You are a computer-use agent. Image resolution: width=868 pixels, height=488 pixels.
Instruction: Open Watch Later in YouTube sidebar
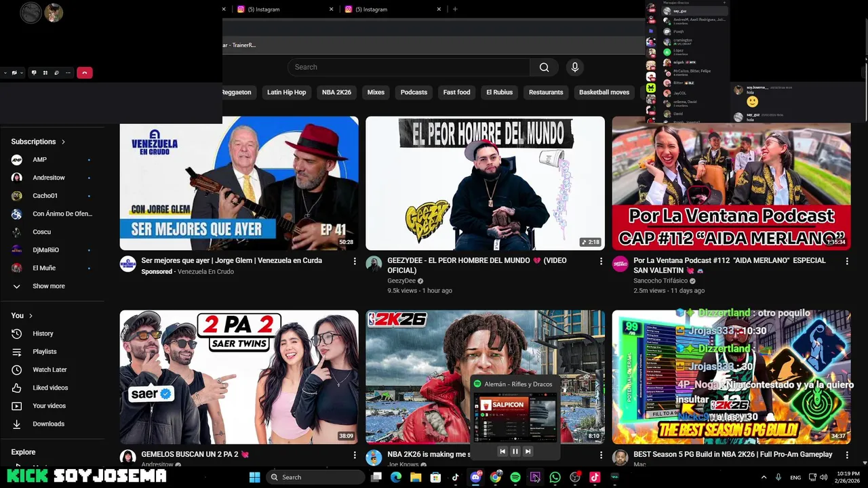(50, 369)
